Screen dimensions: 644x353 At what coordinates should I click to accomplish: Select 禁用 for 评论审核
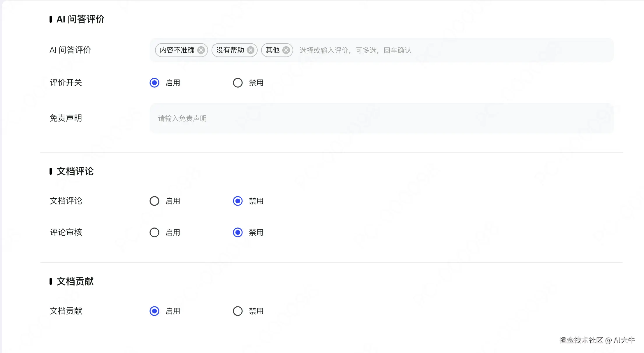pos(238,232)
